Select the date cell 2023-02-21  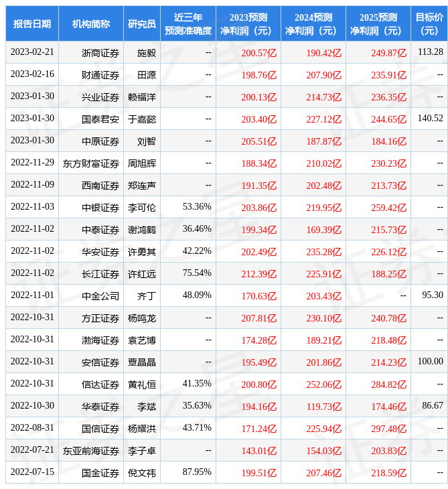tap(32, 52)
